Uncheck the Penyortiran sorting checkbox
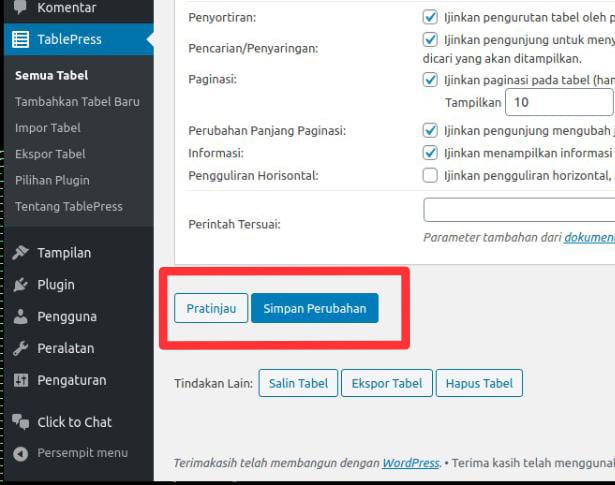 coord(430,17)
